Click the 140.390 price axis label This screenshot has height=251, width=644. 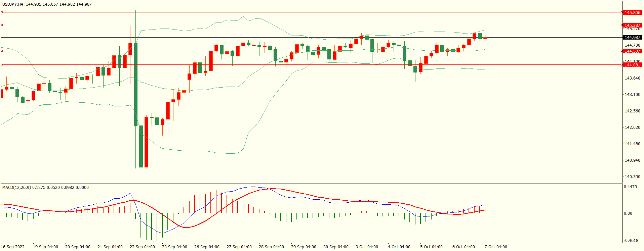632,177
